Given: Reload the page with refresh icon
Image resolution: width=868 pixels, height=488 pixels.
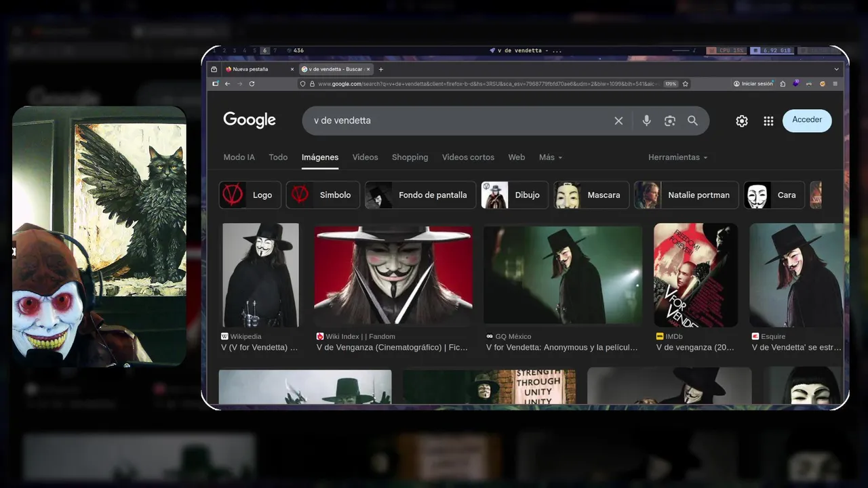Looking at the screenshot, I should pyautogui.click(x=252, y=84).
